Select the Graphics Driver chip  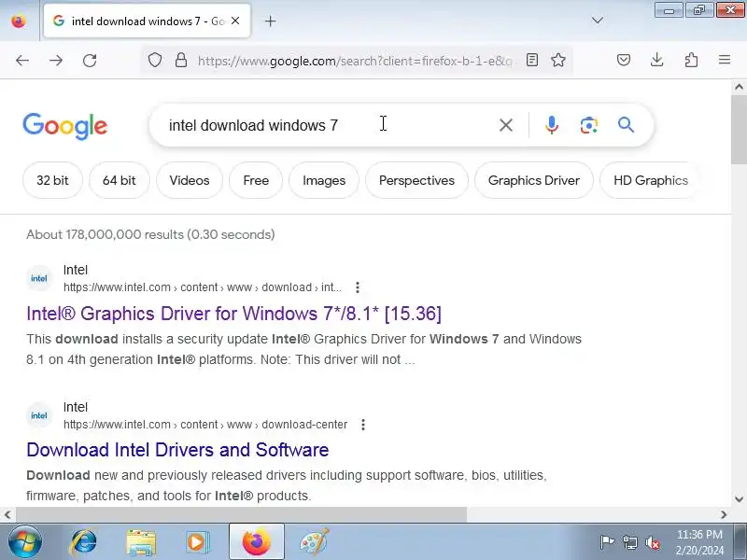click(x=534, y=180)
